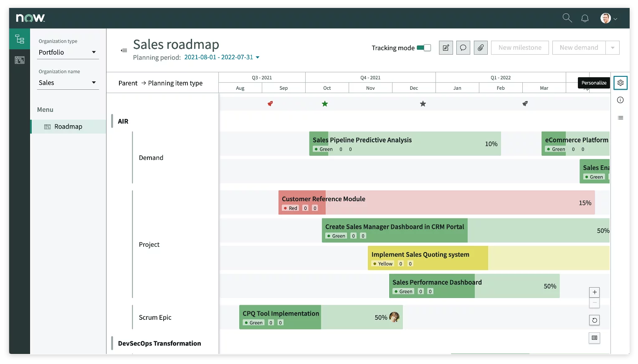
Task: Open the Organization name Sales dropdown
Action: pyautogui.click(x=68, y=82)
